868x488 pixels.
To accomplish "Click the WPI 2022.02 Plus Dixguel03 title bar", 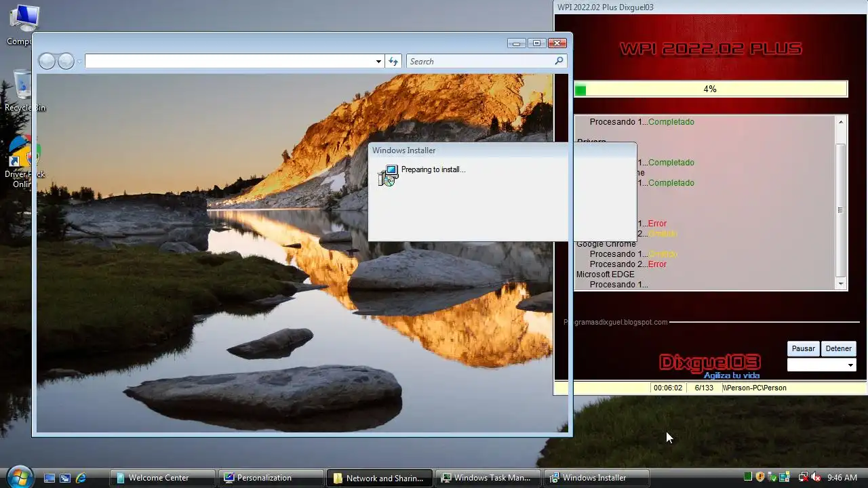I will (711, 7).
